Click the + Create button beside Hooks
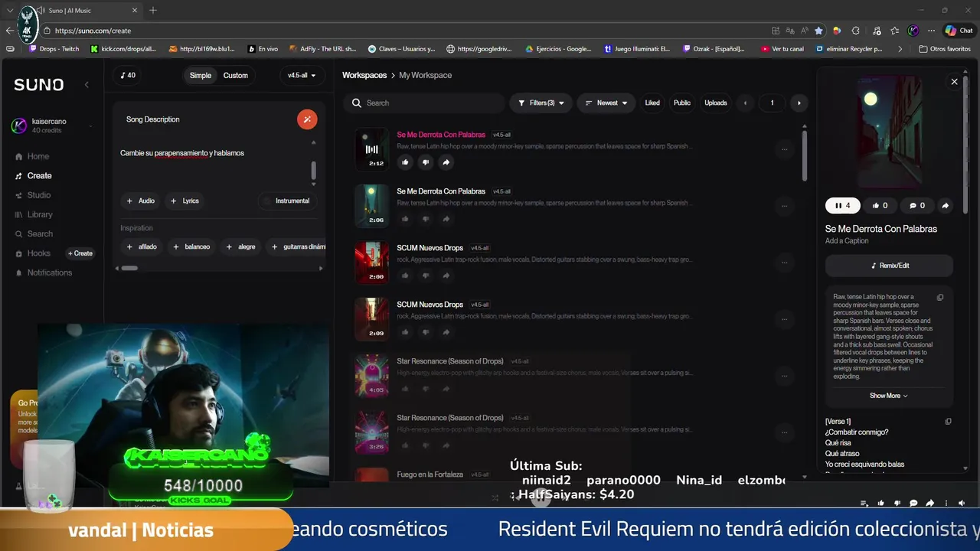 pyautogui.click(x=80, y=253)
